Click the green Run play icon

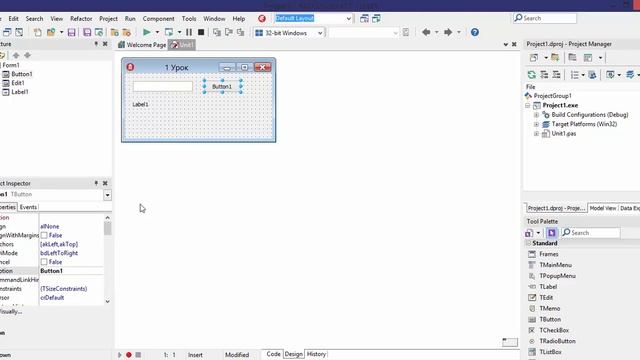147,32
